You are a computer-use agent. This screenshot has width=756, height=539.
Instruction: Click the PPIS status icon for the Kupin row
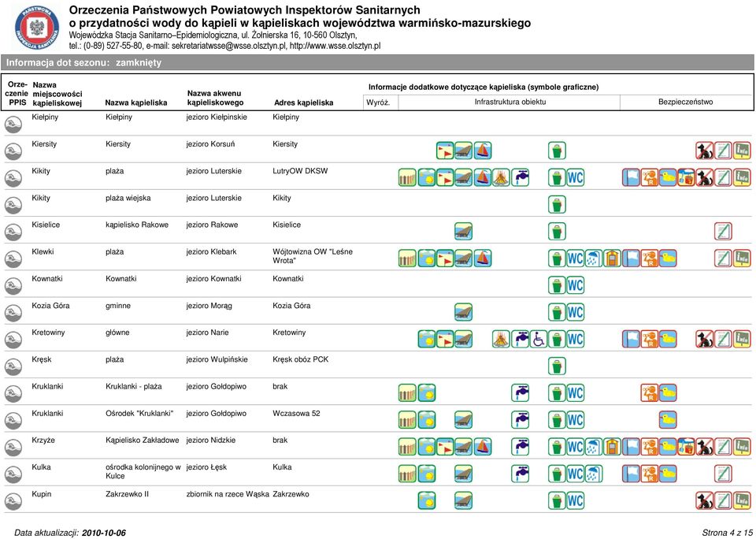tap(13, 502)
